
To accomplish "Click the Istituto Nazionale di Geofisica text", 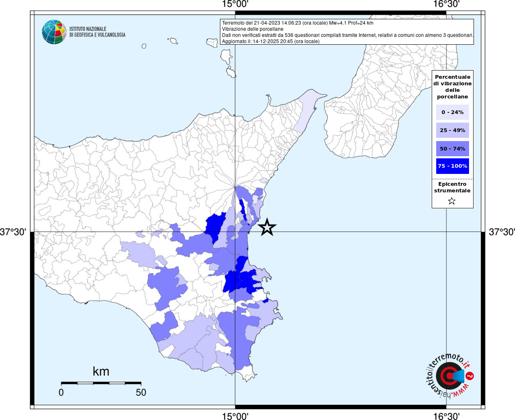I will pyautogui.click(x=97, y=32).
